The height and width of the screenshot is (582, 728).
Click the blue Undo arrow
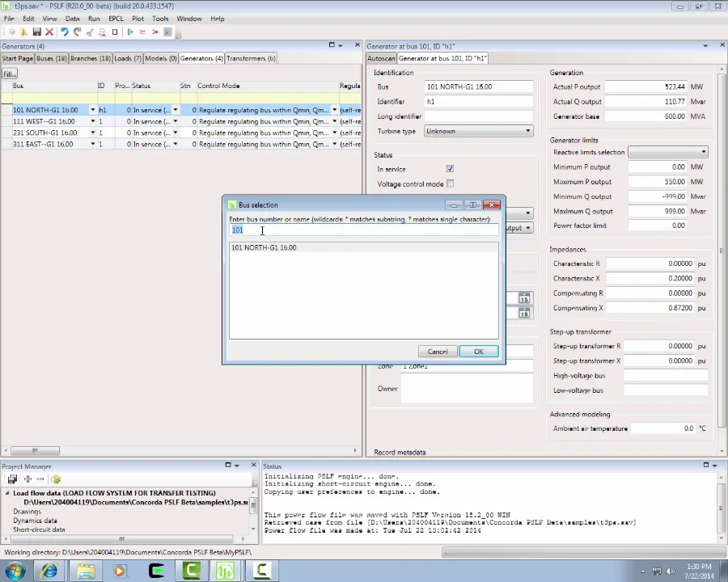pos(65,32)
